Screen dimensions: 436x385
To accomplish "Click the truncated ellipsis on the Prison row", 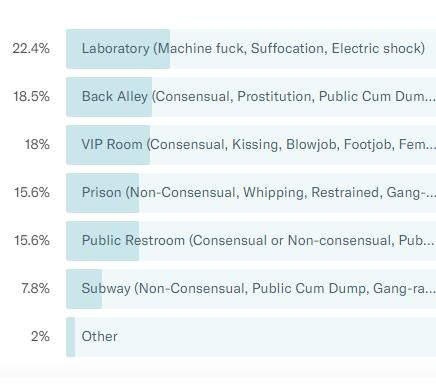I will tap(430, 195).
